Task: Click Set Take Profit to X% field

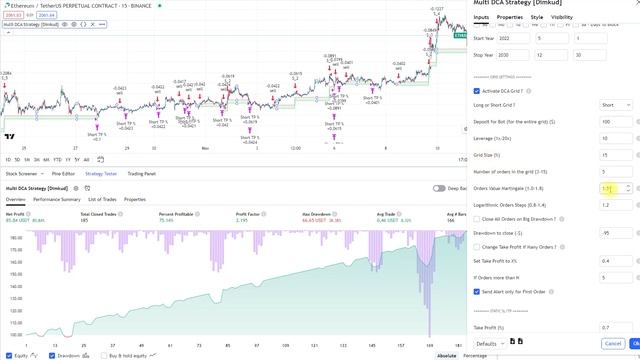Action: tap(616, 261)
